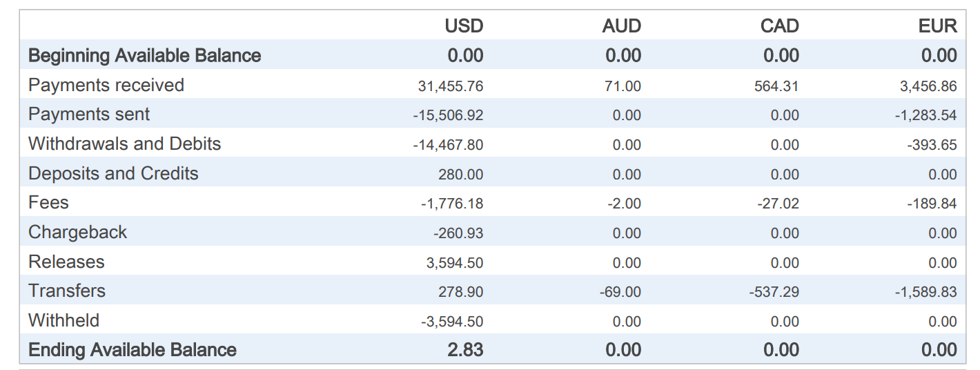Viewport: 980px width, 370px height.
Task: Click the USD column header
Action: point(464,26)
